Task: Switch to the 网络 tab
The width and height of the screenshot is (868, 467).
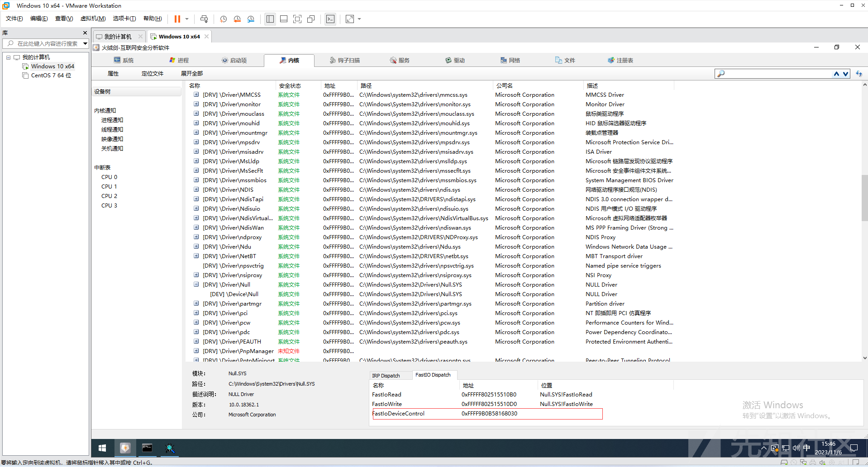Action: [x=510, y=60]
